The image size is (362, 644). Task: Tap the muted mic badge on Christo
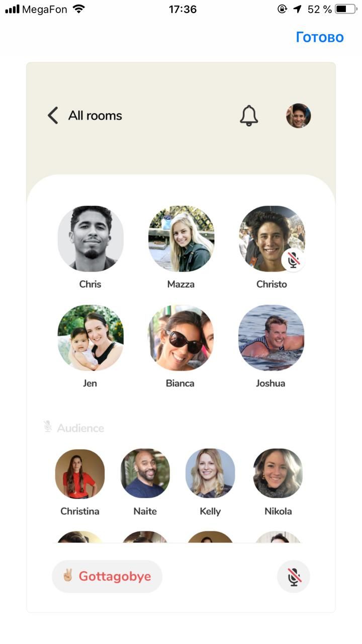point(293,260)
